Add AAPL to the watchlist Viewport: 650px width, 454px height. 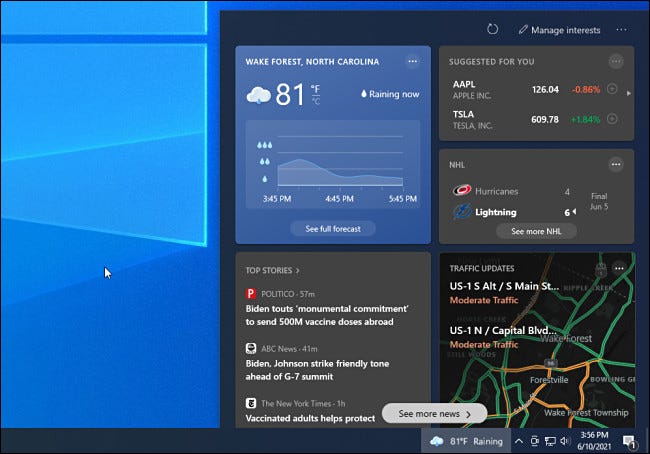point(612,89)
